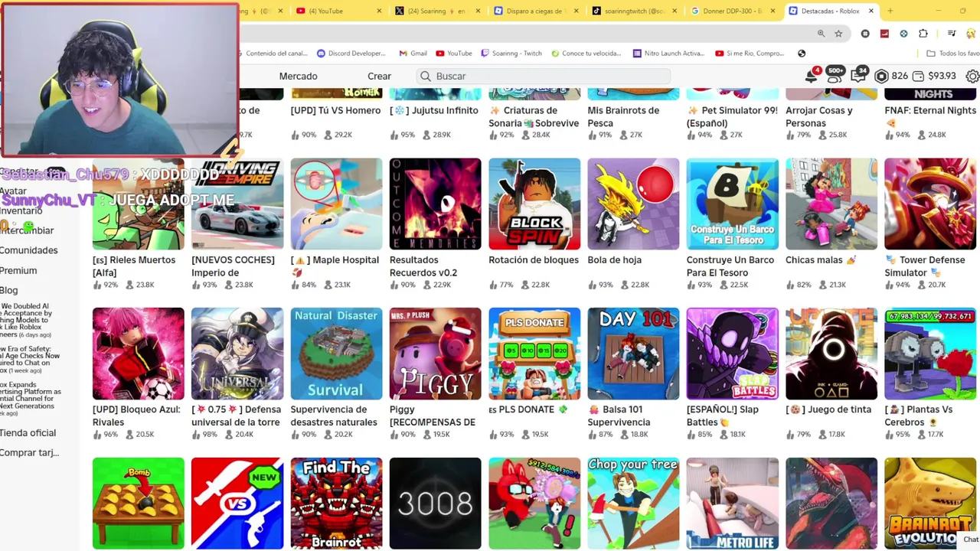980x551 pixels.
Task: Open the Tower Defense Simulator thumbnail
Action: 930,204
